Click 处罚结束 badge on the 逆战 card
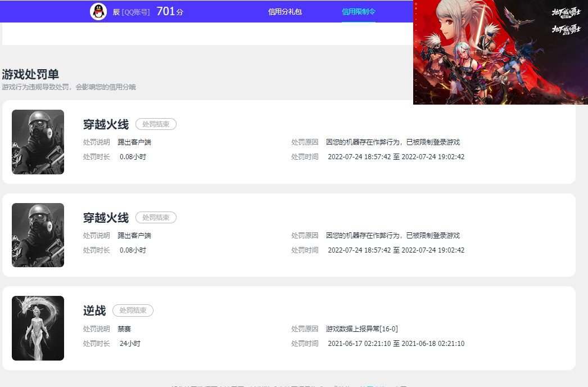588x387 pixels. [x=133, y=310]
